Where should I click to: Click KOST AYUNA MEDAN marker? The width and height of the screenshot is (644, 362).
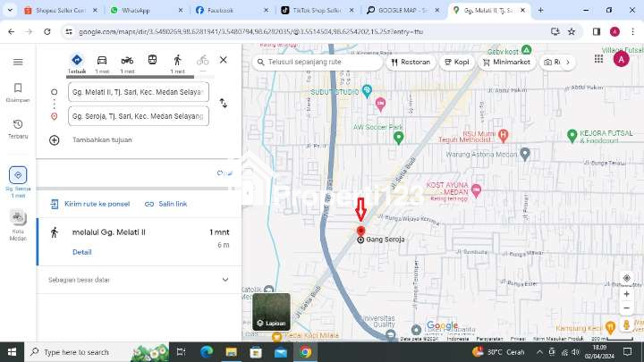coord(476,190)
